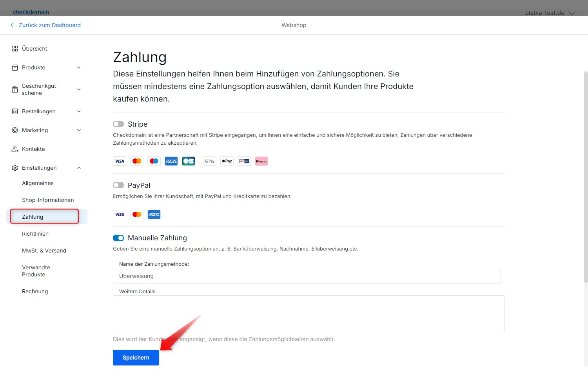
Task: Enable the PayPal payment toggle
Action: tap(118, 185)
